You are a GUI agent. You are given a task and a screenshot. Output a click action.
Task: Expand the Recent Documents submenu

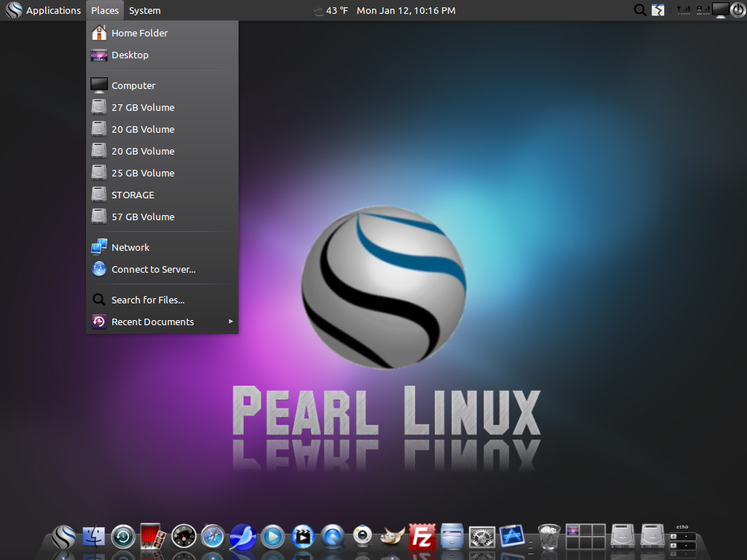tap(163, 322)
